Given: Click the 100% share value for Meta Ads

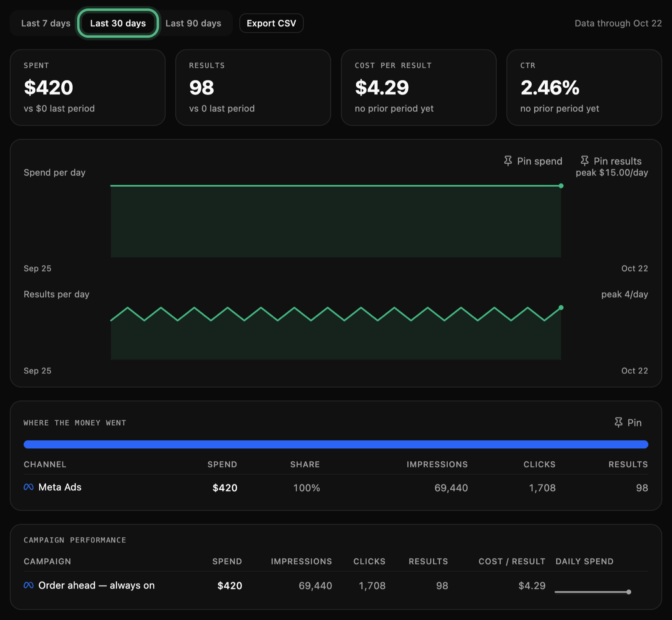Looking at the screenshot, I should (307, 488).
